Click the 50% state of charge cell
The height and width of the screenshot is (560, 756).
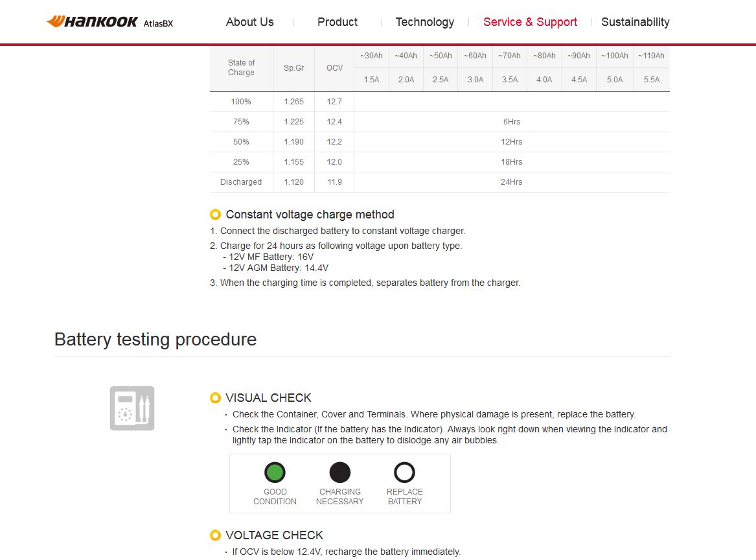coord(241,142)
